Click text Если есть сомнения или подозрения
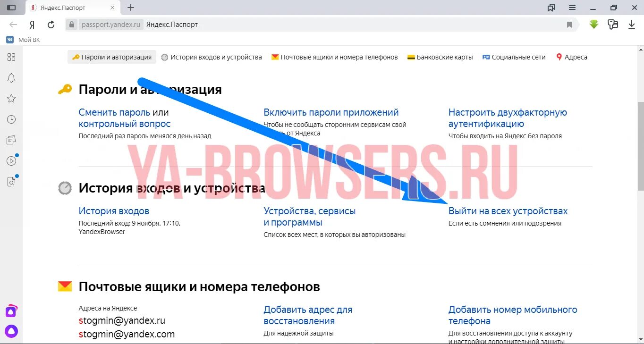 click(505, 223)
